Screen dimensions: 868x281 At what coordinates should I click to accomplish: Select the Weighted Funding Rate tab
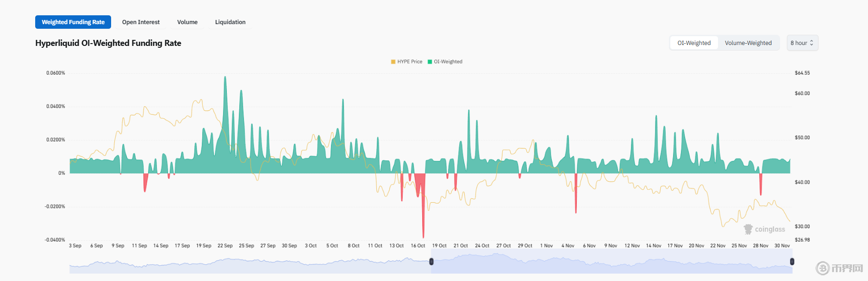point(73,22)
